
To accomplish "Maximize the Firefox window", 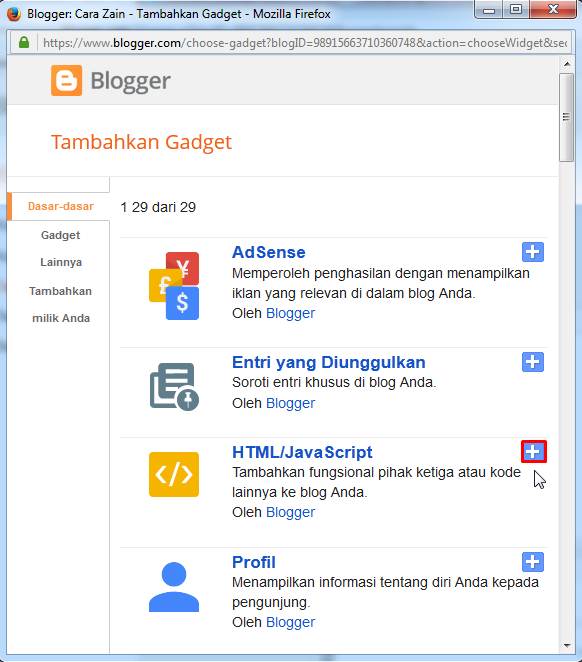I will click(x=515, y=9).
